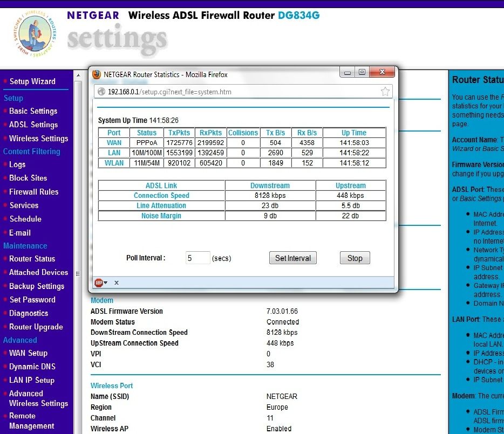The width and height of the screenshot is (504, 434).
Task: Click ADSL Firmware Version value 7.03.01.66
Action: [x=282, y=311]
